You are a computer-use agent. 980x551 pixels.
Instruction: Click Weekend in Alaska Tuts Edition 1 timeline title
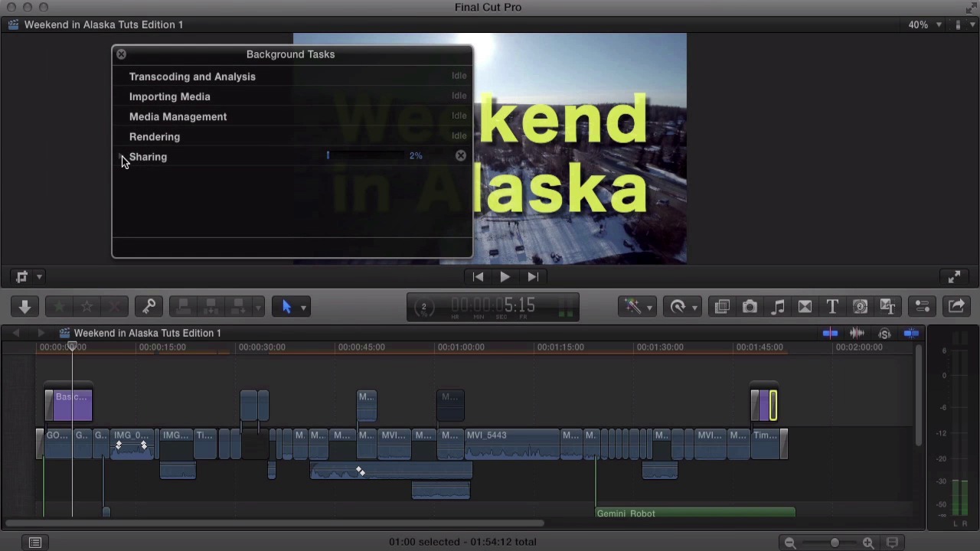click(147, 333)
